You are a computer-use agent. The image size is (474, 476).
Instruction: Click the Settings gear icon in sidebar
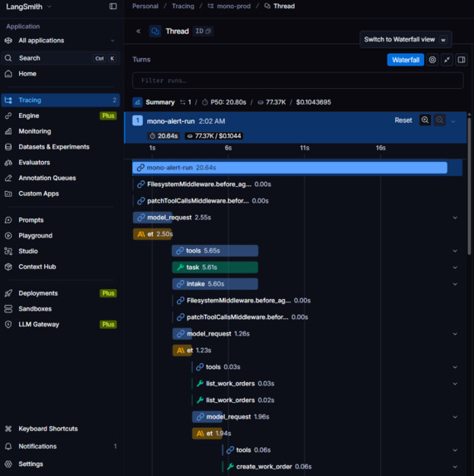(8, 464)
